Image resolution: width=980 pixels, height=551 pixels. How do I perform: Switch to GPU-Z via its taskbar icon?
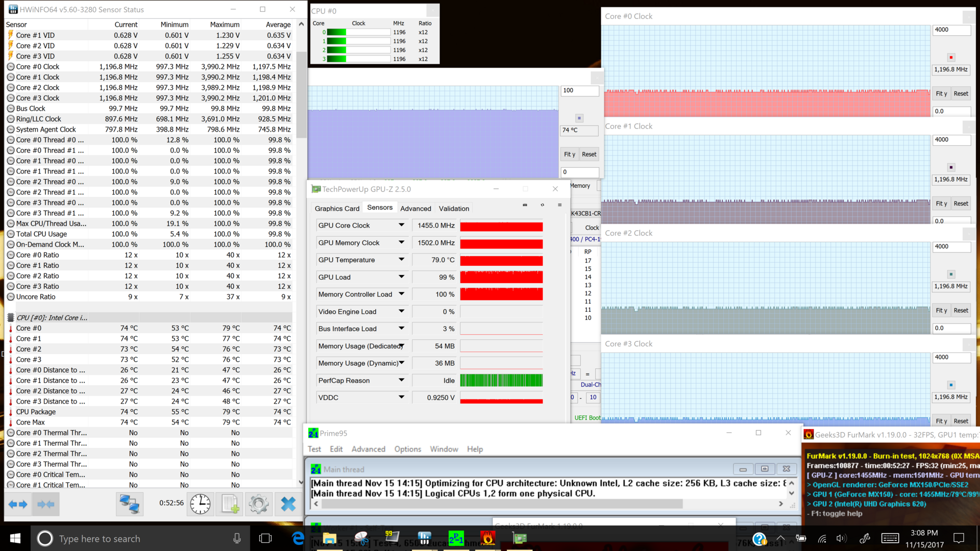[x=520, y=538]
